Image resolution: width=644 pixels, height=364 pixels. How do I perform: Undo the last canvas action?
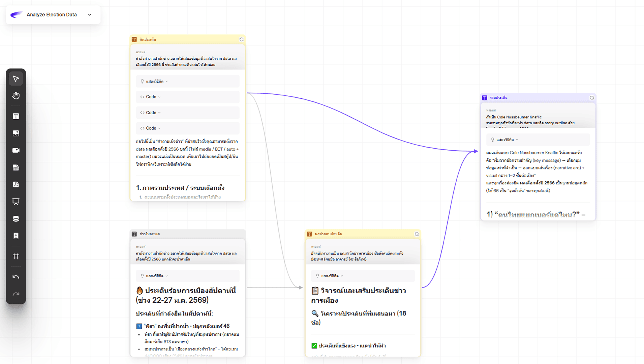(x=16, y=277)
